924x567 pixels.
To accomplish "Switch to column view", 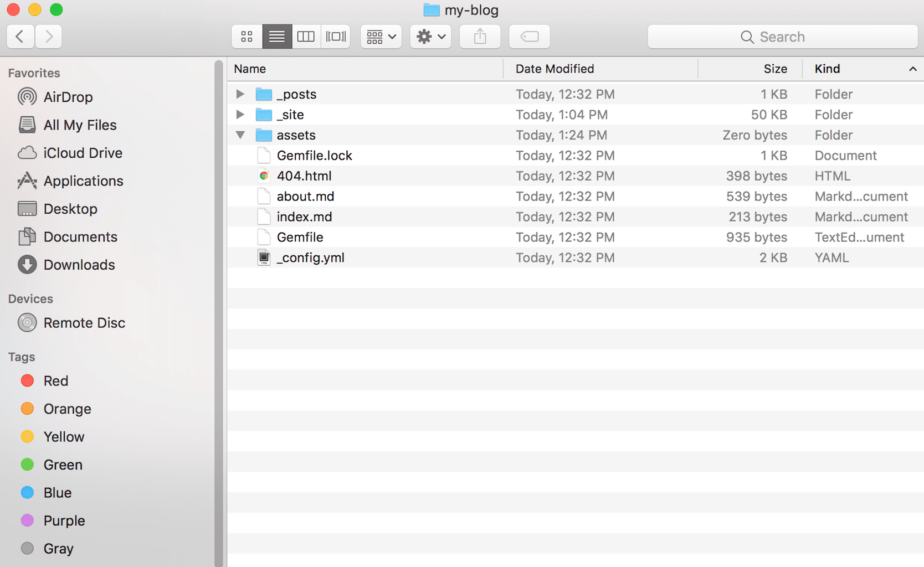I will pos(306,37).
